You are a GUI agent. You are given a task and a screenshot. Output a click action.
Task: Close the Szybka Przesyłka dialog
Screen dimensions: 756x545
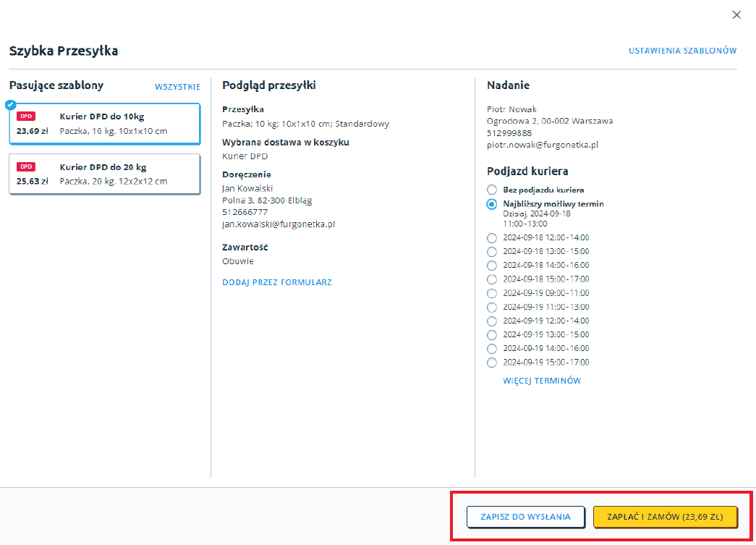736,14
